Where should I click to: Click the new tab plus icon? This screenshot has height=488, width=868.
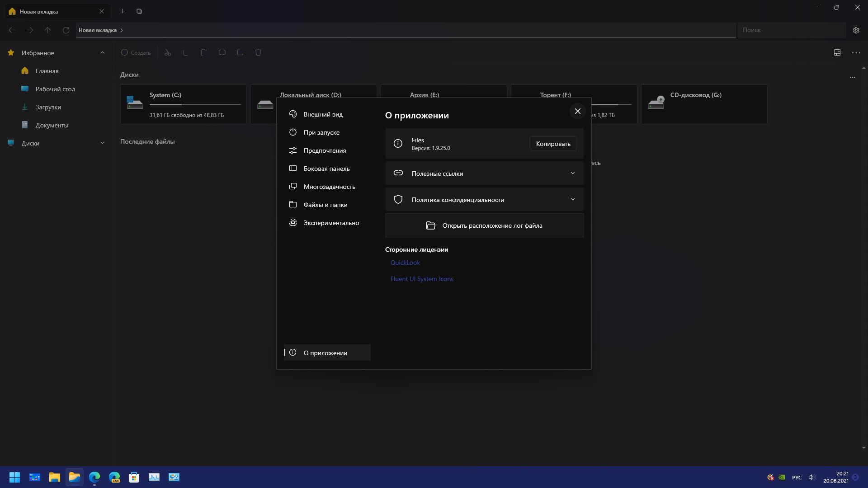click(123, 11)
